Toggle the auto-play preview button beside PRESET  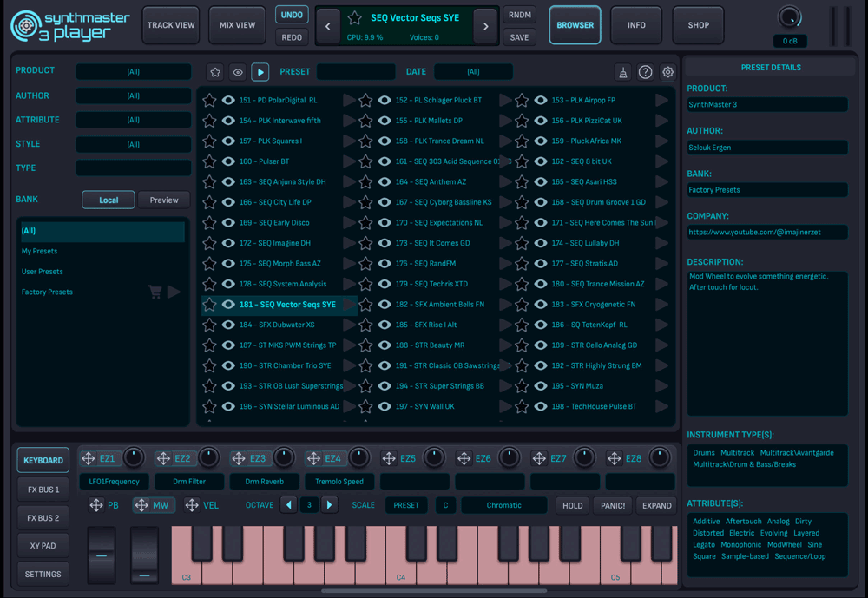[x=260, y=72]
